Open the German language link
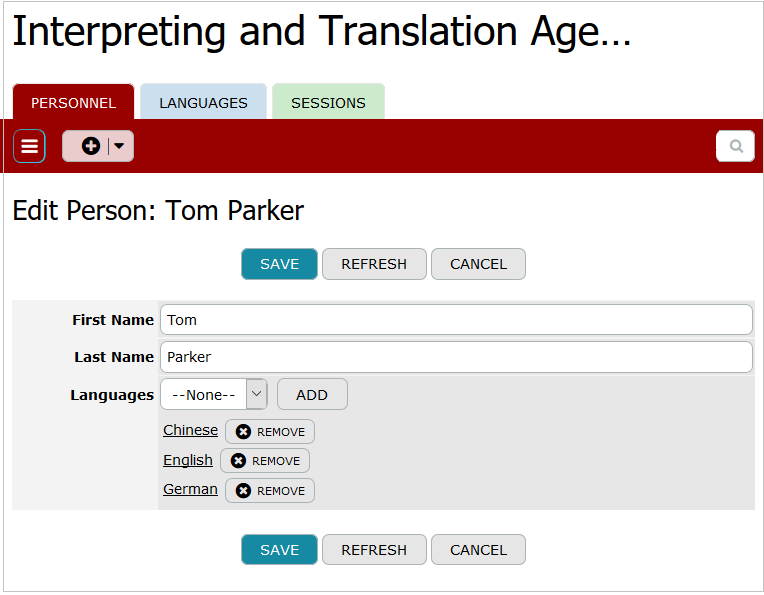764x595 pixels. click(x=190, y=489)
